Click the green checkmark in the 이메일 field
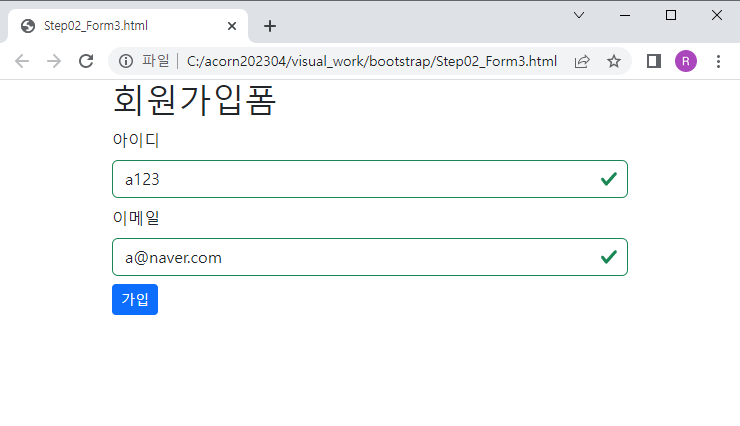Screen dimensions: 740x426 tap(609, 257)
